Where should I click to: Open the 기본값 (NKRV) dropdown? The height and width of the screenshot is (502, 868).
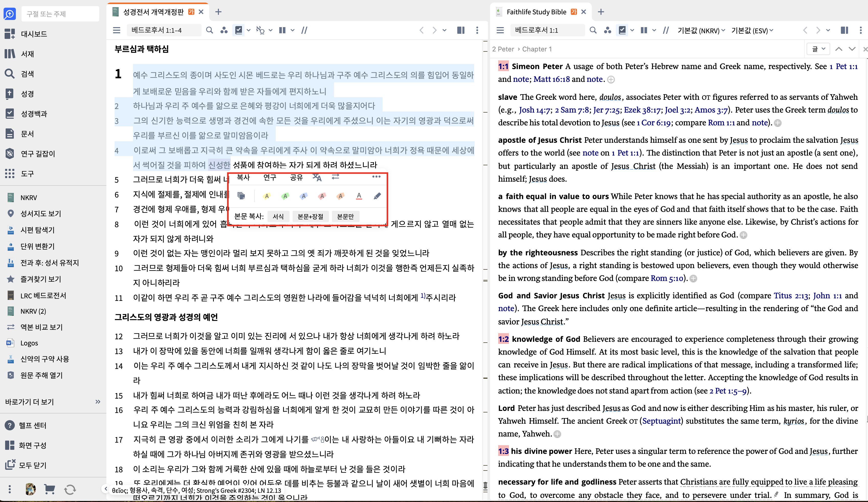tap(701, 30)
